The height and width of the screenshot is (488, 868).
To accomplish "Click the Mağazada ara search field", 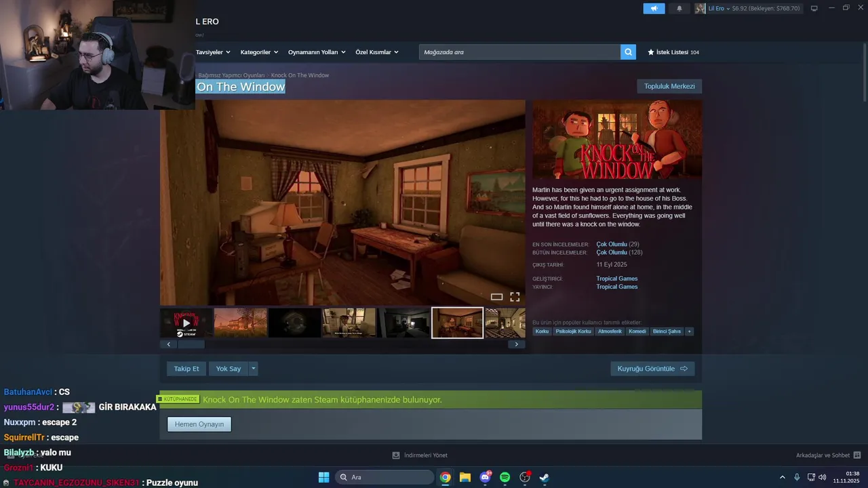I will (x=519, y=52).
